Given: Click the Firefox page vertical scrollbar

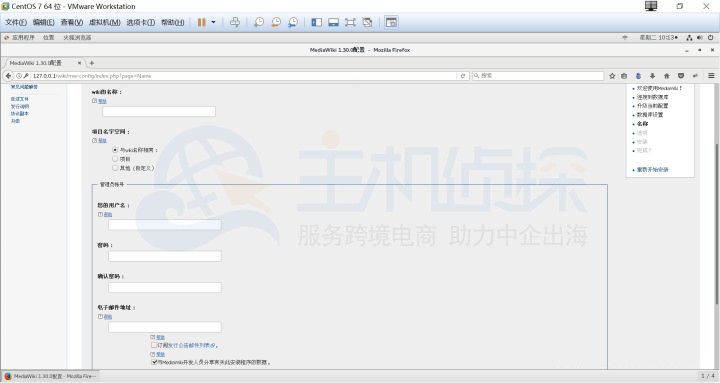Looking at the screenshot, I should coord(716,225).
